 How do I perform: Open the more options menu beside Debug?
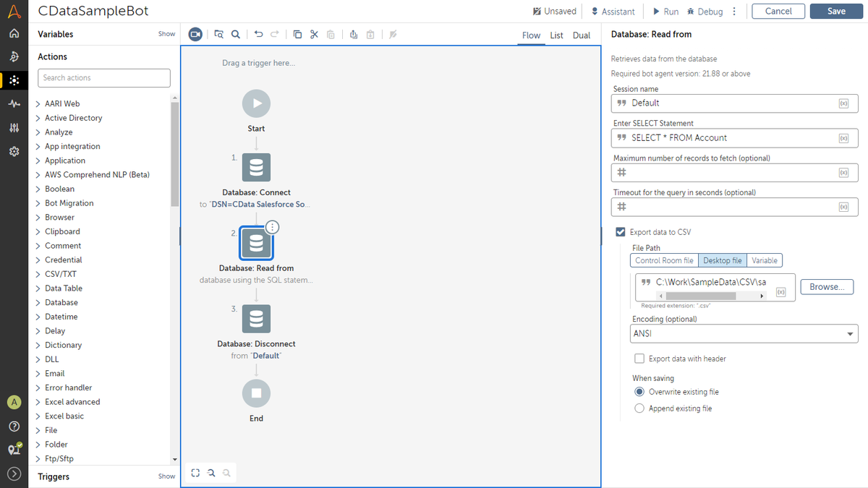[734, 12]
